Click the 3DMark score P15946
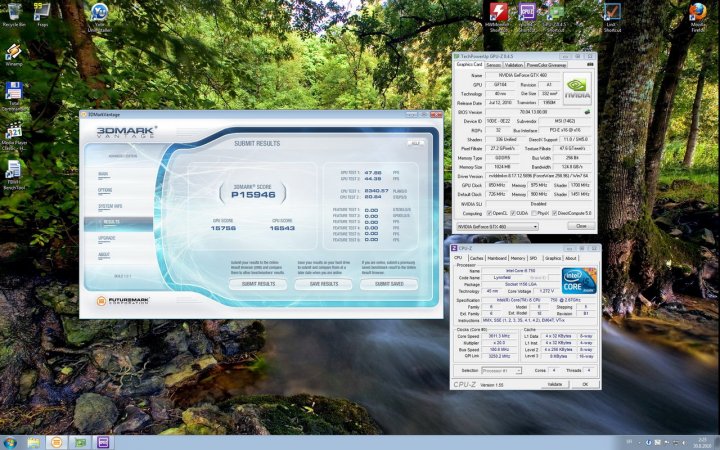 point(253,195)
